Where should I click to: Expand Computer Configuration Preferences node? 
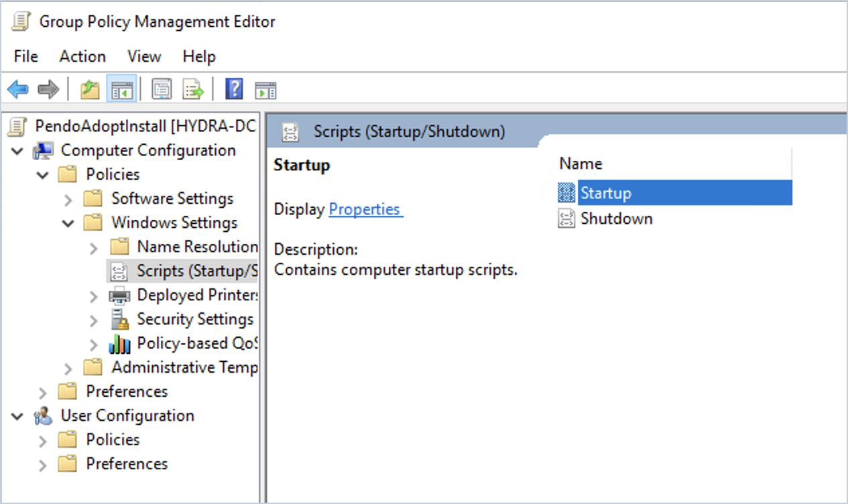(x=43, y=393)
